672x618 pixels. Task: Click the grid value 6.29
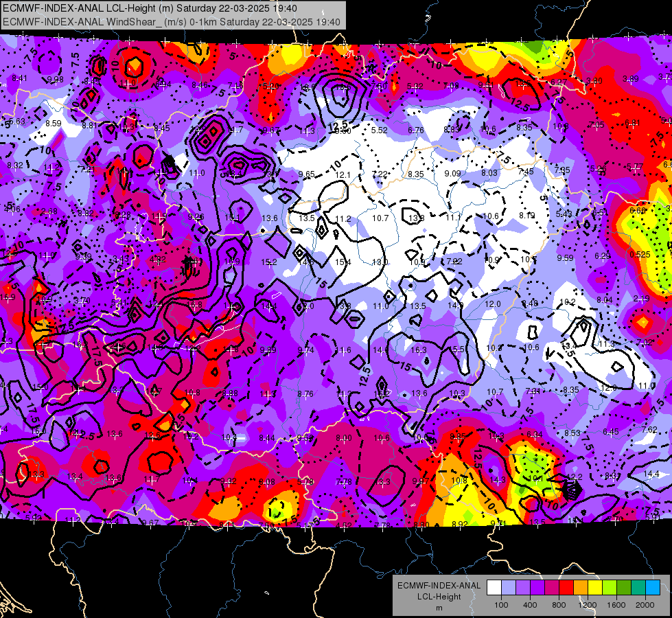(602, 255)
